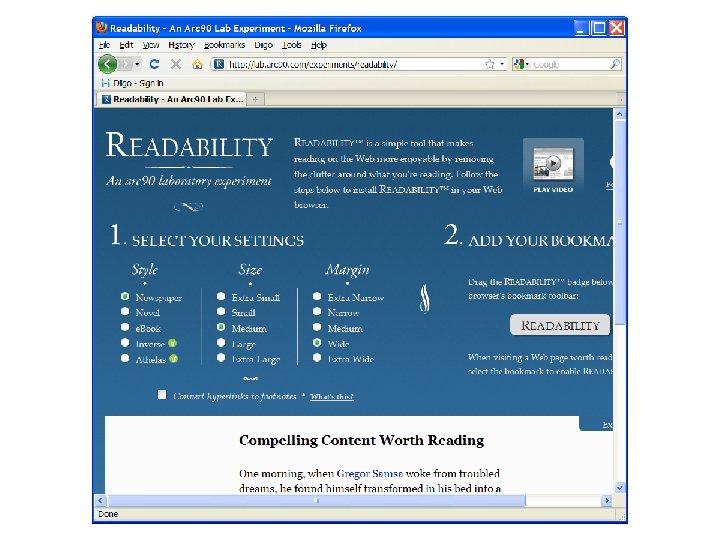Click the Stop loading X icon
720x540 pixels.
[175, 64]
